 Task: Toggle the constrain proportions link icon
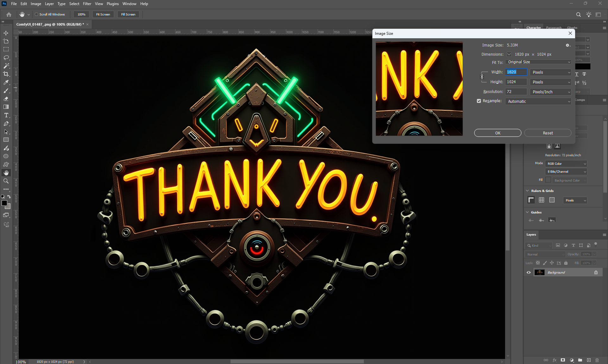(x=482, y=77)
